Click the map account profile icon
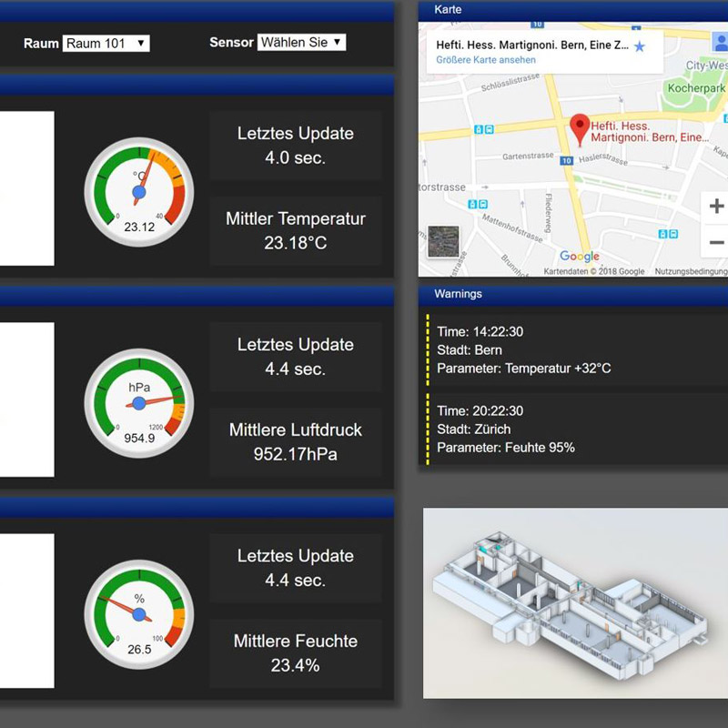728x728 pixels. [x=720, y=42]
